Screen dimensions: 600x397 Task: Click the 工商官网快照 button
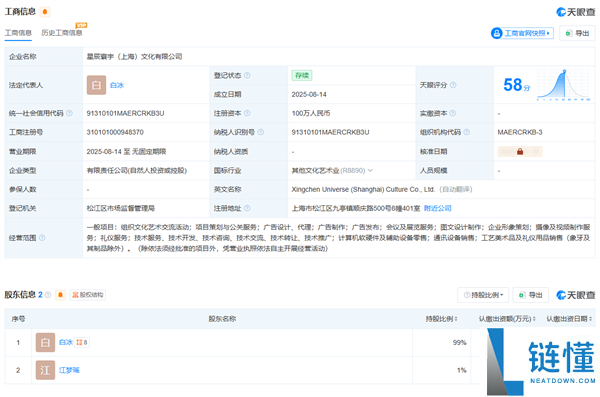[522, 33]
